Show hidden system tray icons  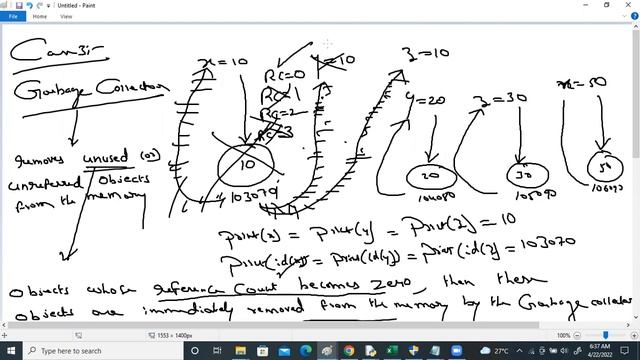(520, 351)
